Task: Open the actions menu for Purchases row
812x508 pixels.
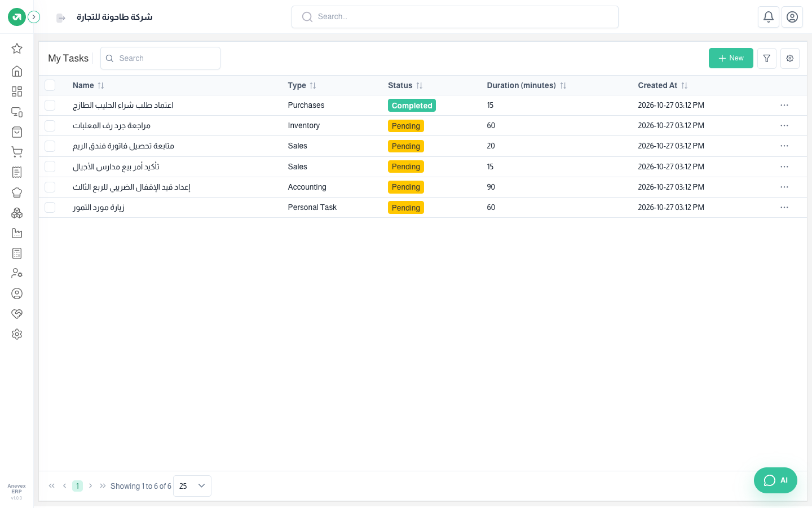Action: pyautogui.click(x=784, y=106)
